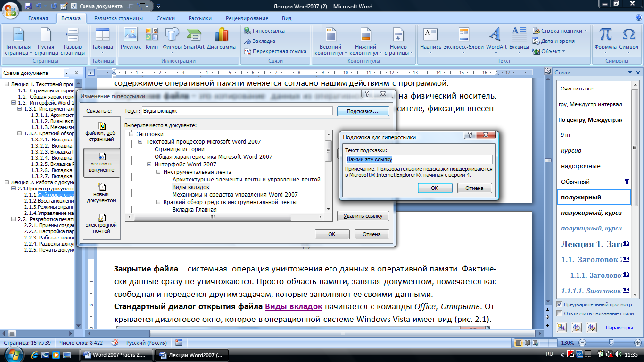Click the Текст подсказки input field
The image size is (644, 362).
point(419,159)
